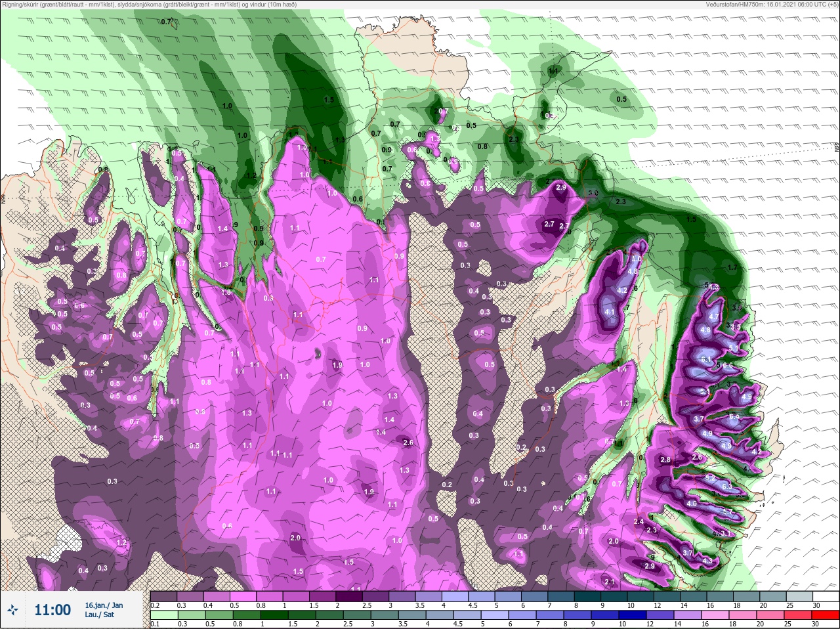Image resolution: width=840 pixels, height=629 pixels.
Task: Click the 4.1 precipitation value on the map
Action: coord(609,312)
